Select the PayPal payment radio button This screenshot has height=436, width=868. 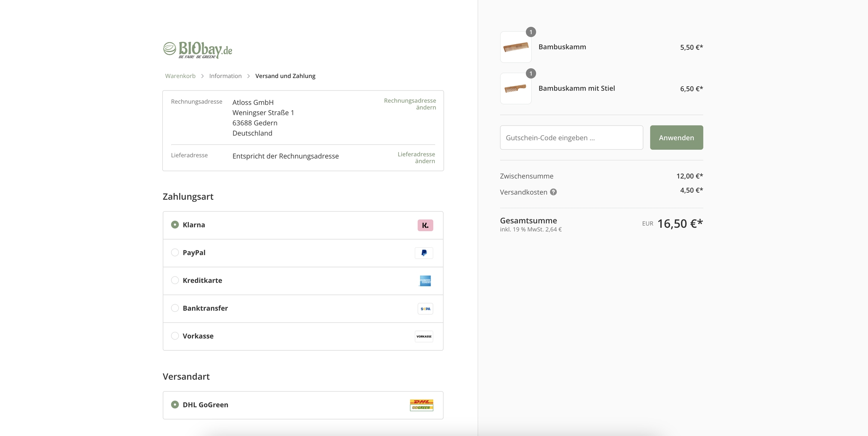pos(175,252)
